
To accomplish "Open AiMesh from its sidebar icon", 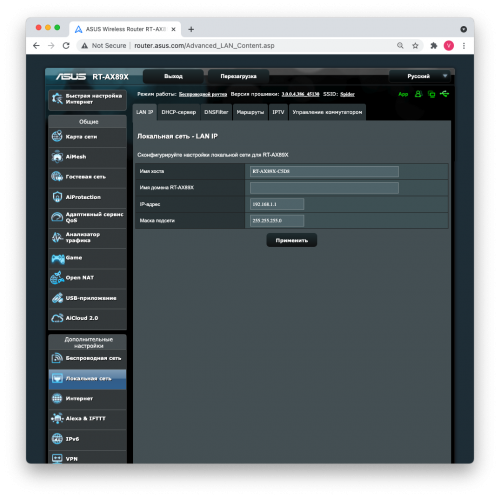I will point(57,156).
